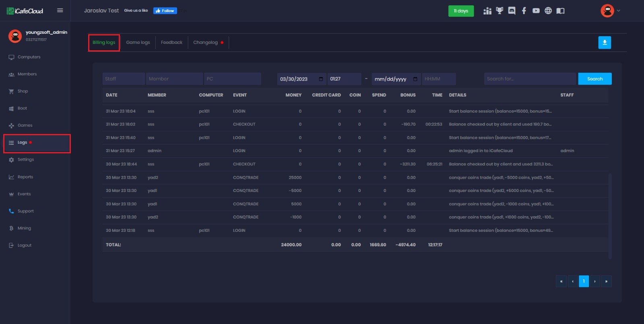Click the star ranking chart icon
This screenshot has width=644, height=324.
[487, 11]
